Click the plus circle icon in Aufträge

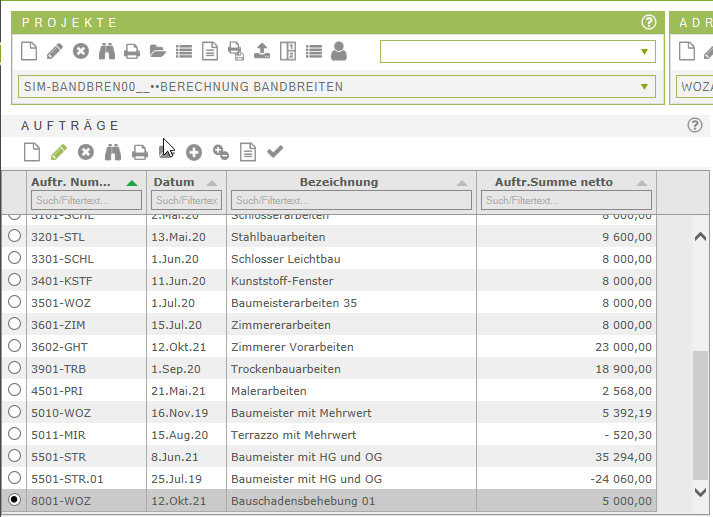[x=194, y=152]
